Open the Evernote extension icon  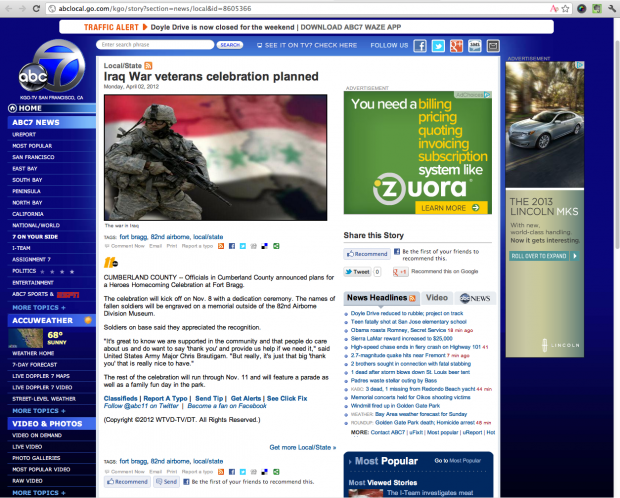pyautogui.click(x=596, y=8)
